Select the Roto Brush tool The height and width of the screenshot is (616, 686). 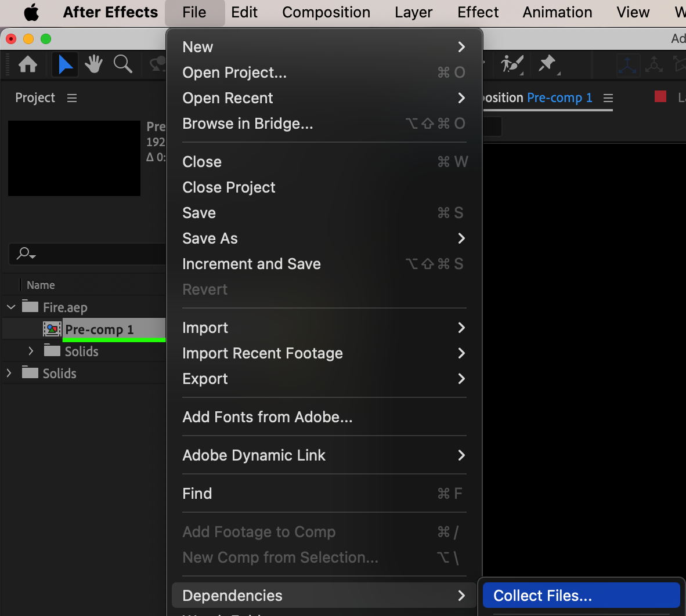512,64
